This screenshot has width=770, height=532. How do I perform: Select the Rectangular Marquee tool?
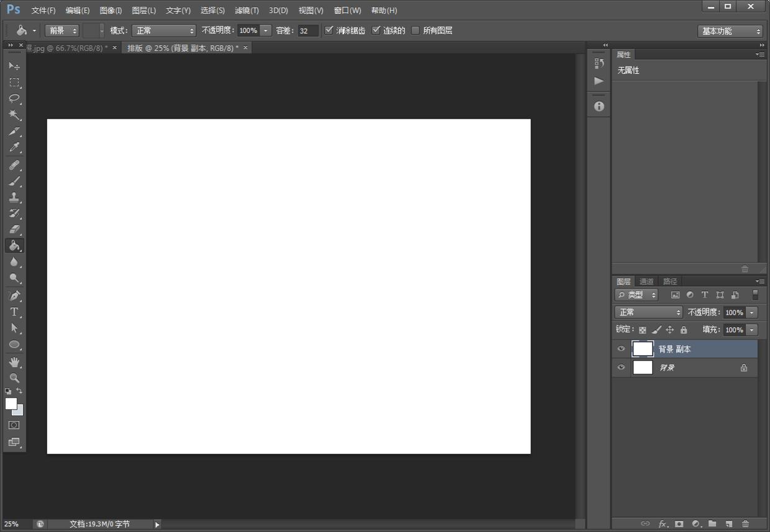tap(14, 83)
